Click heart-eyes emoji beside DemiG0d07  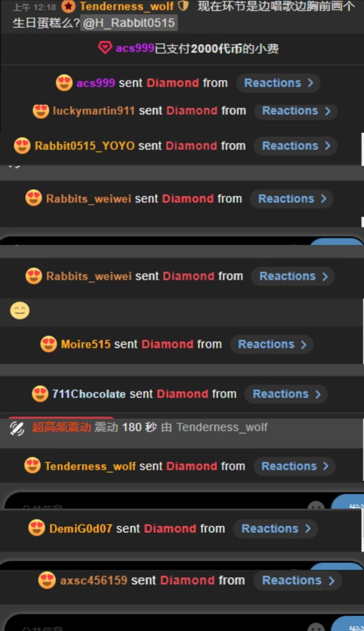[37, 528]
